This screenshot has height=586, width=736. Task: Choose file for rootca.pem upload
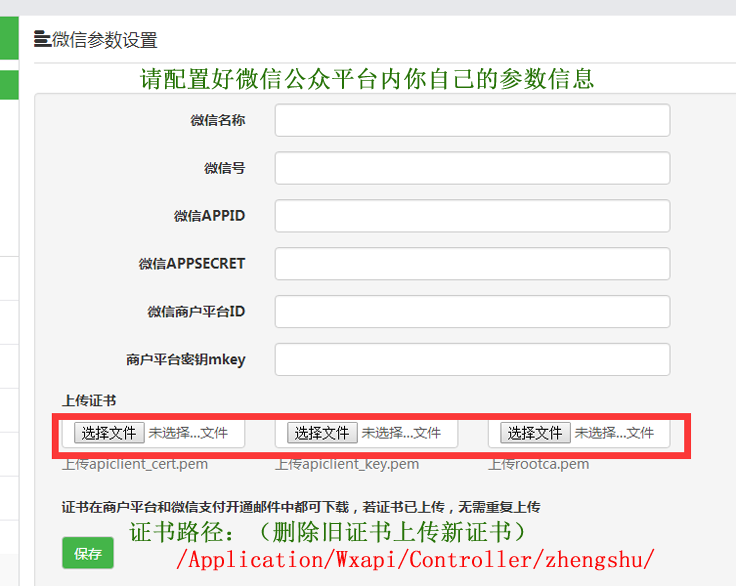[x=535, y=432]
